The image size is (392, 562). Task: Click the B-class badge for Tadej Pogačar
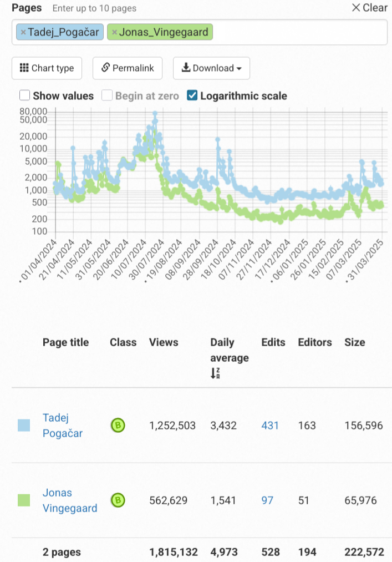tap(118, 426)
